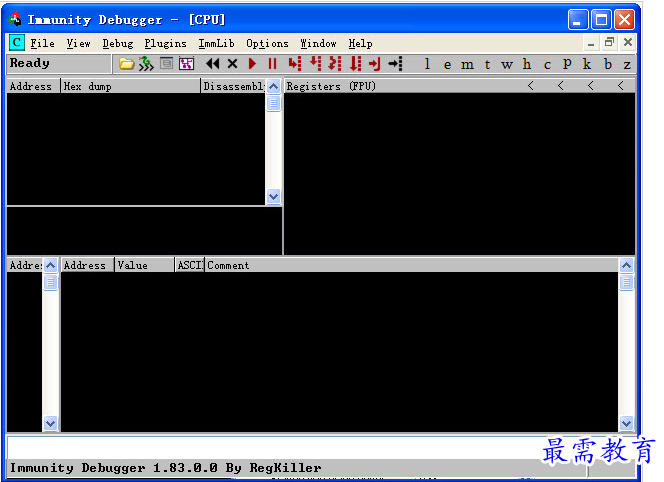Click the Disassembly column header

click(233, 86)
